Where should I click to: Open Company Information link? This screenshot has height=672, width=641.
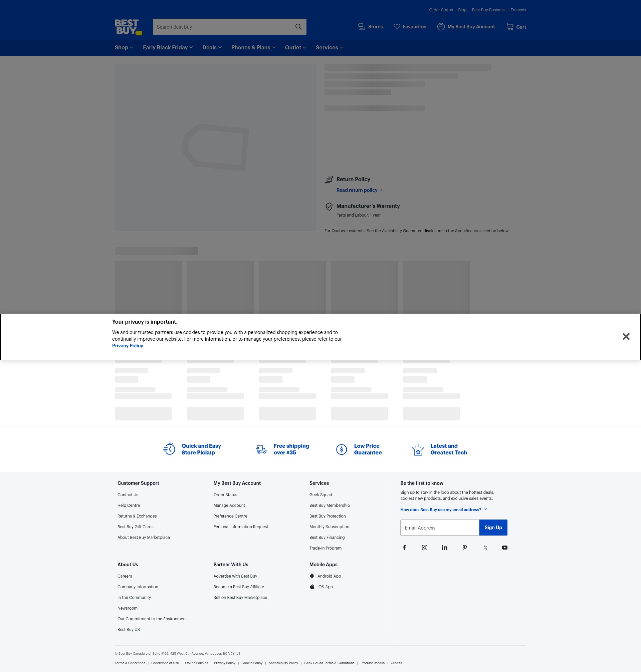point(138,587)
